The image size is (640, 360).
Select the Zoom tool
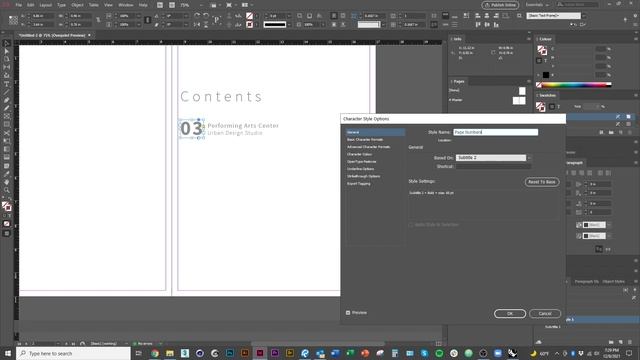tap(7, 190)
